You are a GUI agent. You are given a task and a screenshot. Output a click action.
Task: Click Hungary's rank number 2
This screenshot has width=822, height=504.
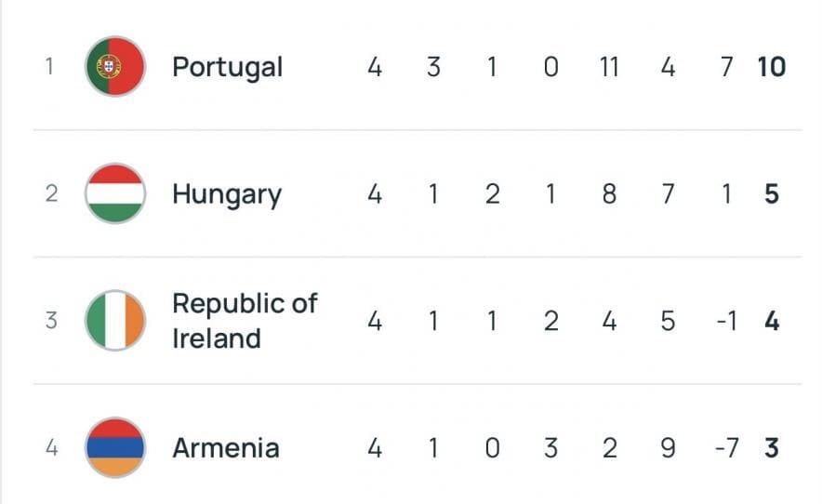tap(51, 194)
